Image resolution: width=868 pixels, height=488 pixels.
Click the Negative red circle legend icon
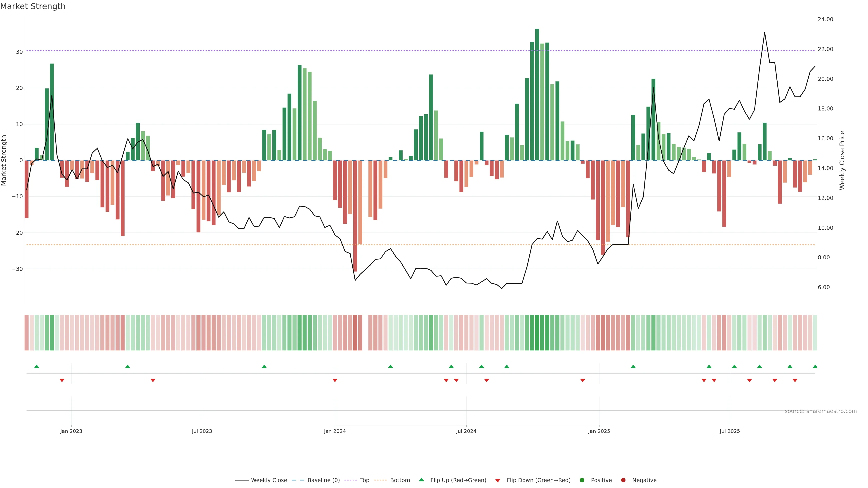coord(623,480)
